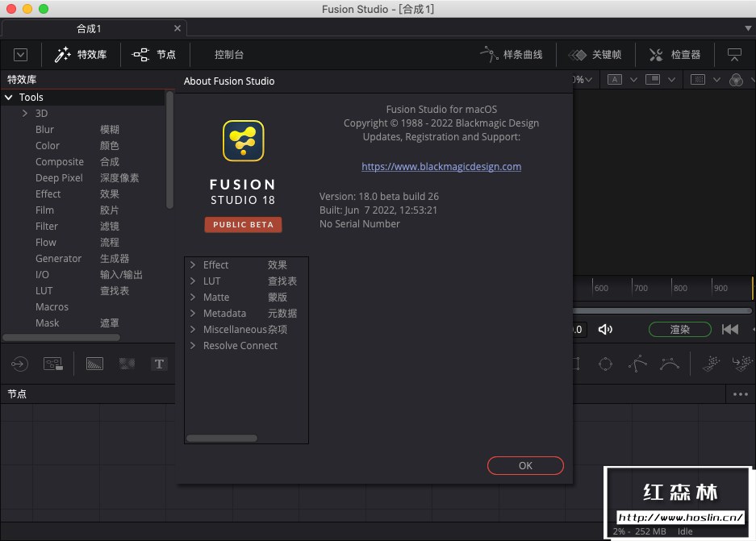Expand the Matte 蒙版 row in About dialog
The width and height of the screenshot is (756, 541).
click(193, 298)
